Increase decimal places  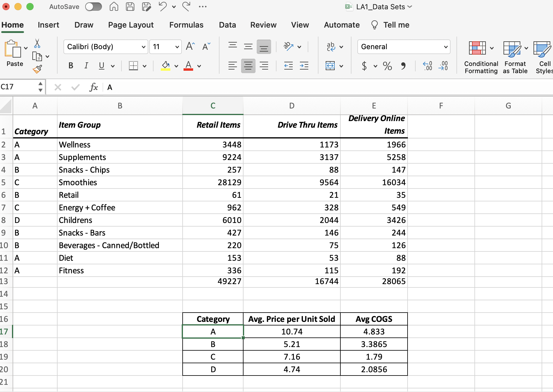pos(427,66)
